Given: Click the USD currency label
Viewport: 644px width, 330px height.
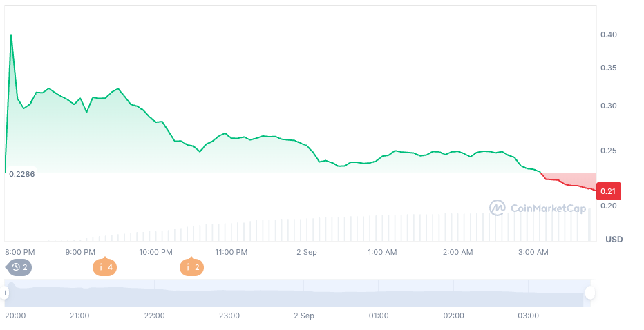Looking at the screenshot, I should [x=614, y=240].
